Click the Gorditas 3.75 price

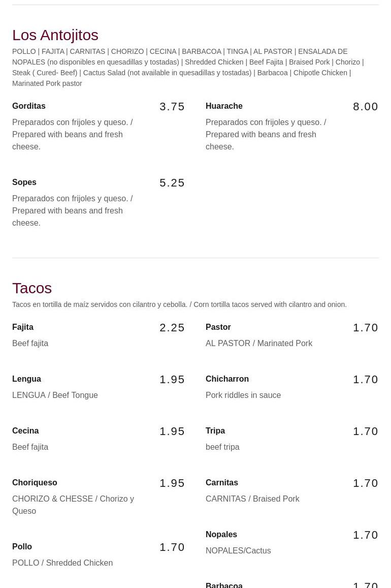pyautogui.click(x=172, y=107)
